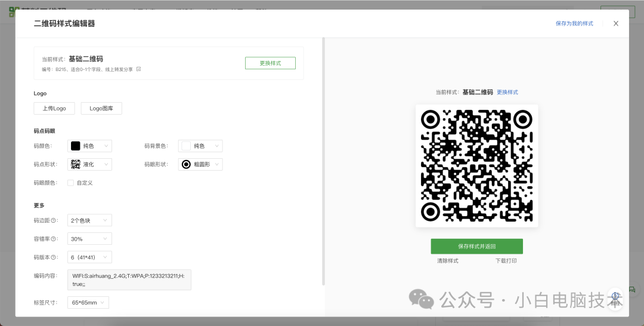
Task: Close the 二维码样式编辑器 dialog
Action: click(615, 23)
